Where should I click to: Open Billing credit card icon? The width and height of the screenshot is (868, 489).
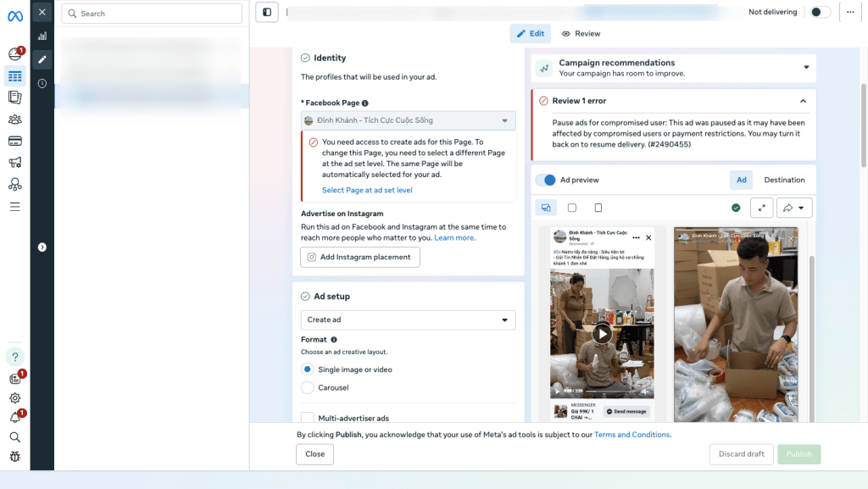(15, 141)
